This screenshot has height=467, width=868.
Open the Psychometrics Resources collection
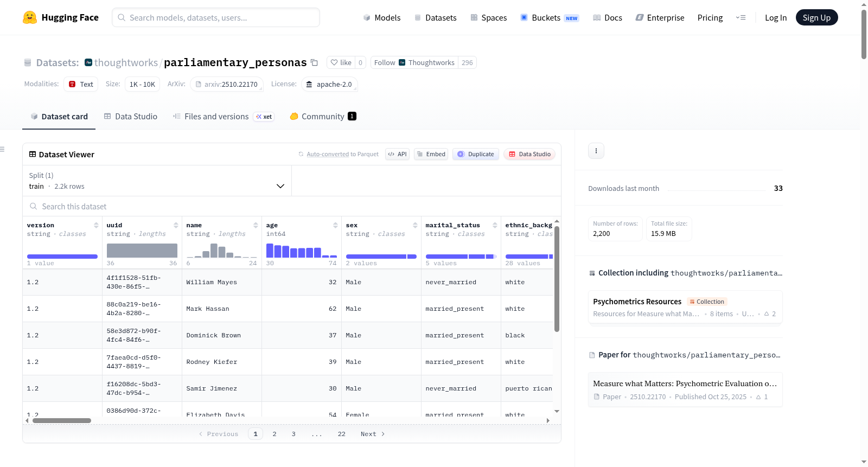tap(685, 307)
